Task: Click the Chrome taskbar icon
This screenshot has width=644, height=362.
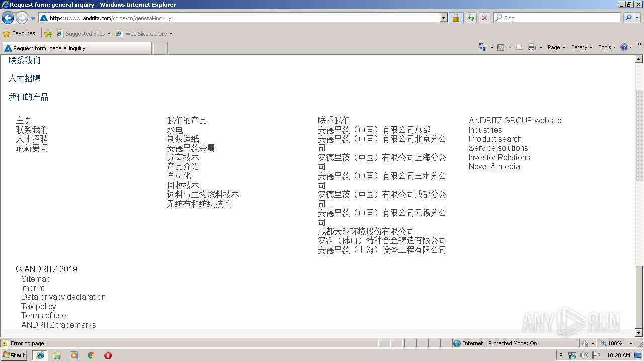Action: pyautogui.click(x=91, y=355)
